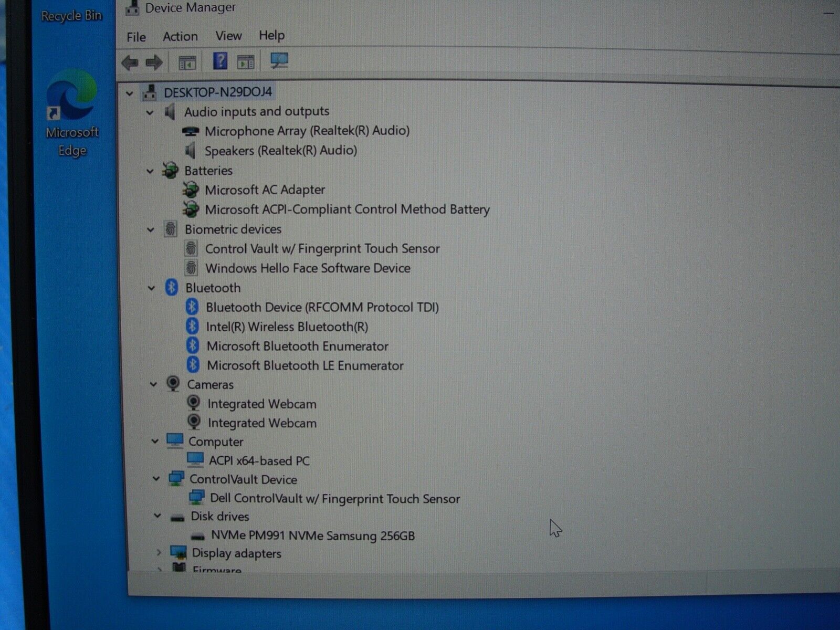Select Speakers (Realtek(R) Audio)
This screenshot has height=630, width=840.
click(281, 151)
